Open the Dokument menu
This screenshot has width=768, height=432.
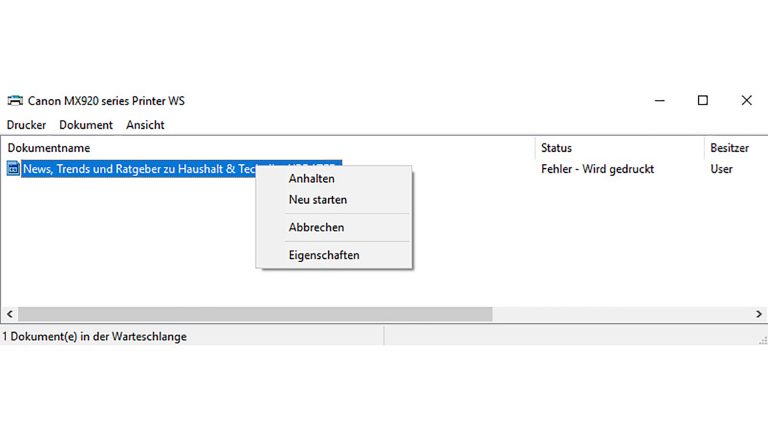pyautogui.click(x=86, y=125)
